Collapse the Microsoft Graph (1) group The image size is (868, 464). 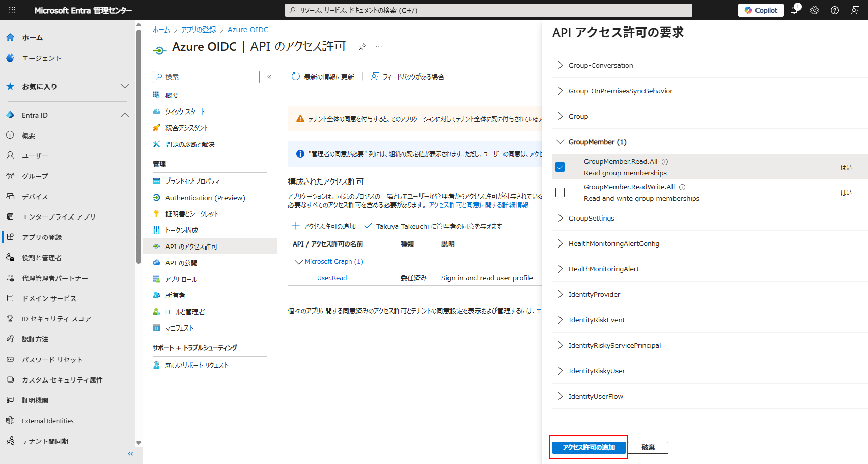pos(299,262)
